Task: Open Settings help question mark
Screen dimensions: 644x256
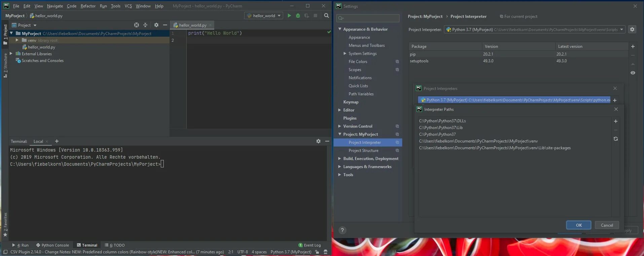Action: 342,230
